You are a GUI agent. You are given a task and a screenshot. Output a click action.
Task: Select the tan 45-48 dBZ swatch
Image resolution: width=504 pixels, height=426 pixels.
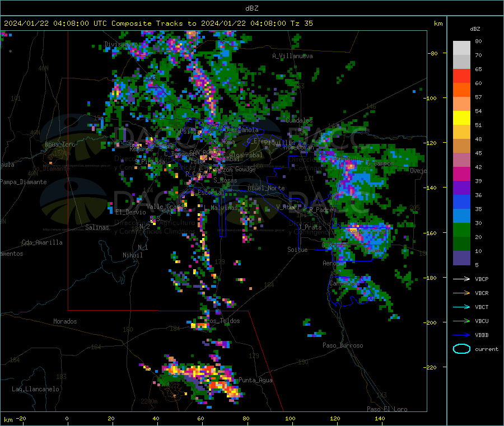[461, 146]
